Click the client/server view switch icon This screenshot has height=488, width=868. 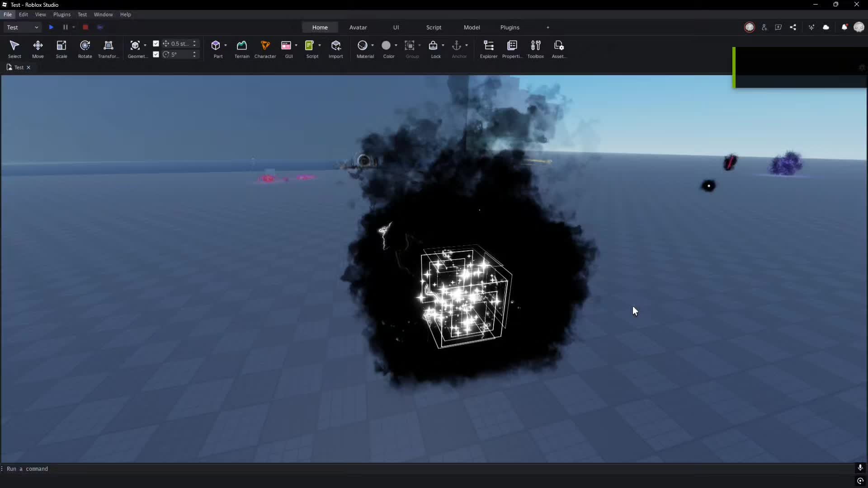100,28
